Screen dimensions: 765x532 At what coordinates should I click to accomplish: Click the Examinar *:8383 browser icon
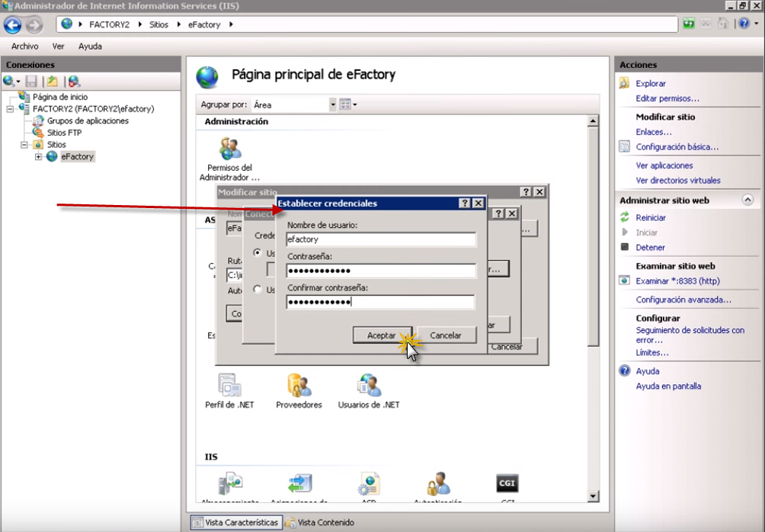625,280
